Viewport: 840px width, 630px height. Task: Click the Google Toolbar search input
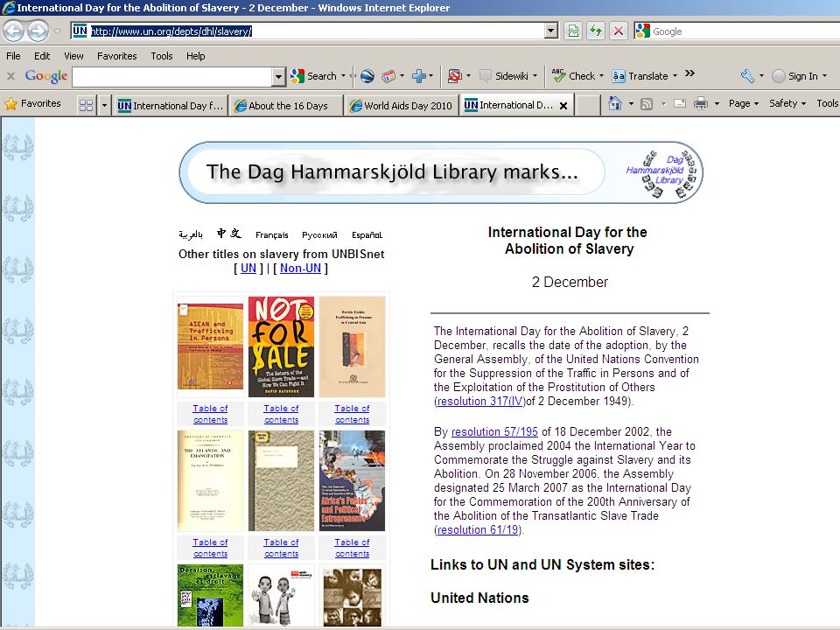(172, 77)
